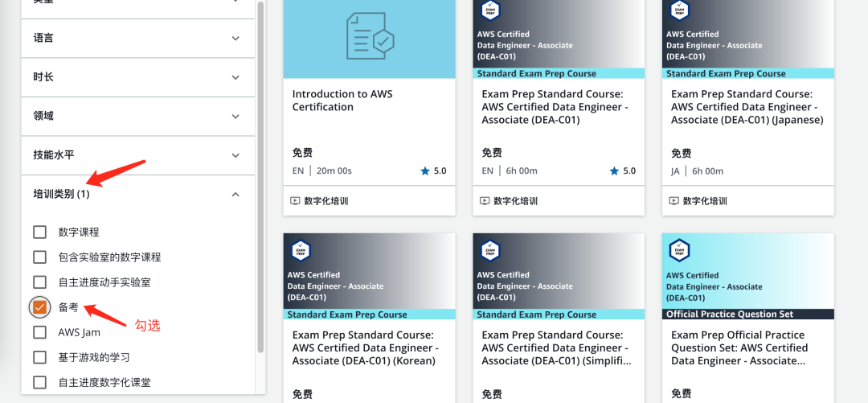This screenshot has width=868, height=403.
Task: Check the 自主进度动手实验室 checkbox
Action: coord(39,282)
